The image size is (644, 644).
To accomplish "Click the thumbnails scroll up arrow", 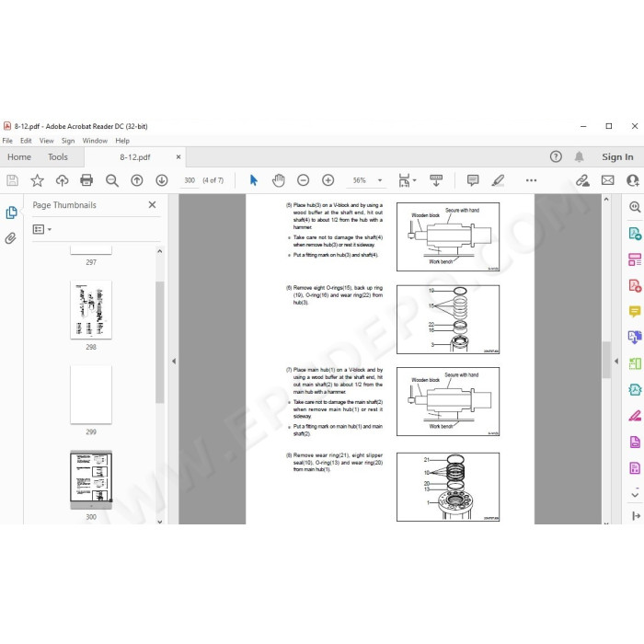I will 160,251.
